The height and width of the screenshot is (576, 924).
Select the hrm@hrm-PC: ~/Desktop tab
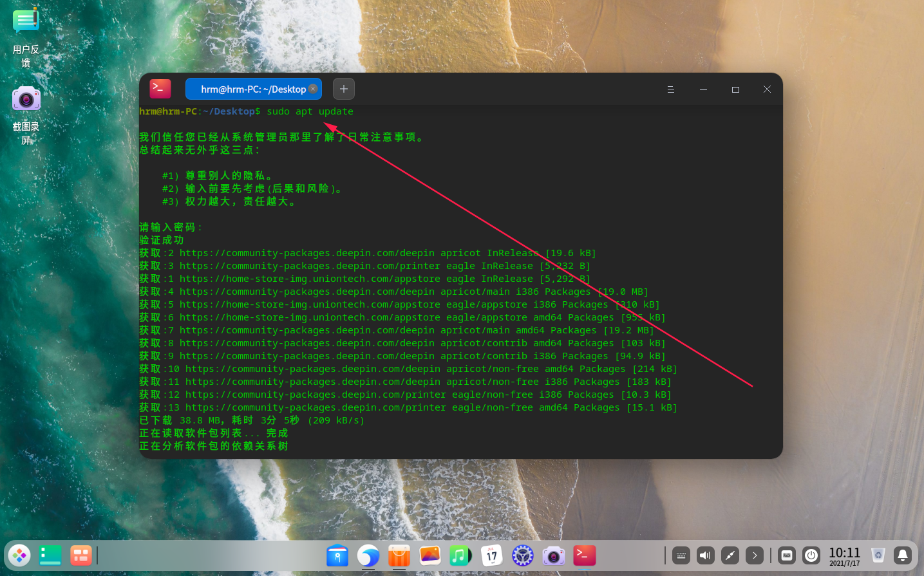pyautogui.click(x=253, y=89)
